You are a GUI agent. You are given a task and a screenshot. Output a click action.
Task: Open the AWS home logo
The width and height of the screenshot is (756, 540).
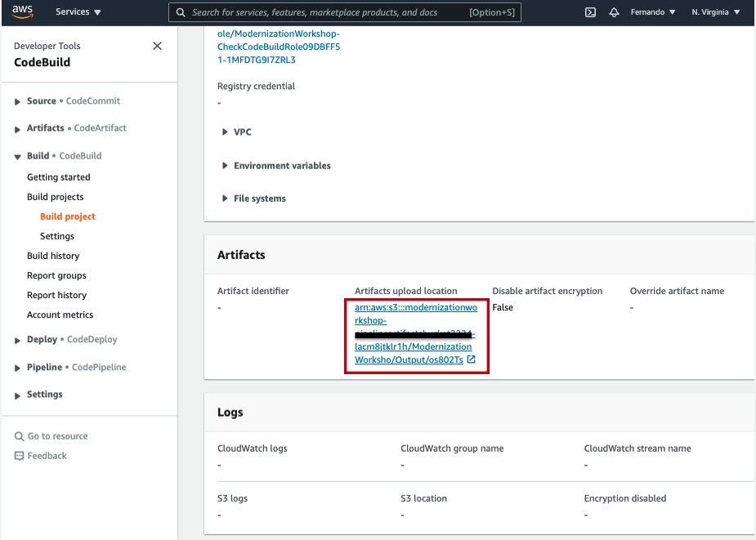[23, 11]
